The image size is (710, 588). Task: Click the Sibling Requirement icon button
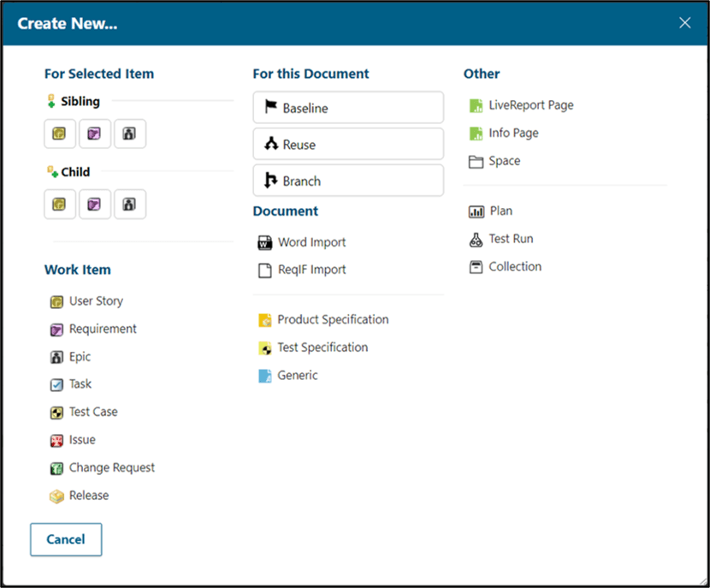(95, 134)
